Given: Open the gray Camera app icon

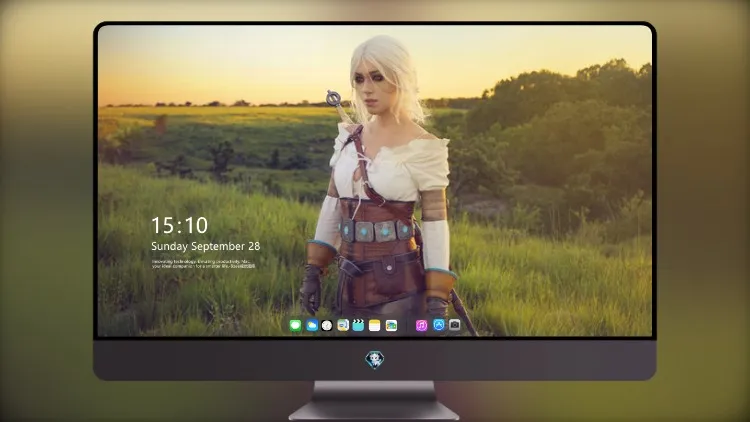Looking at the screenshot, I should click(x=455, y=325).
